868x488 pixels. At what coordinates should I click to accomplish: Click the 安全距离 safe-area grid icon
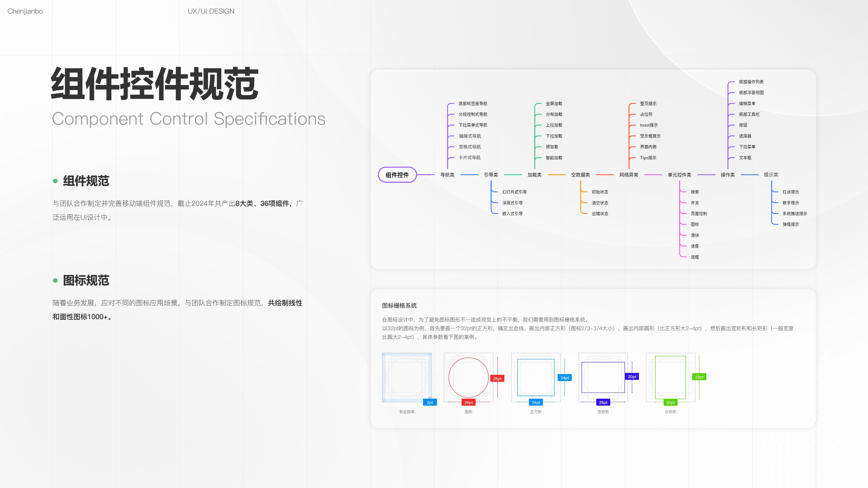407,377
